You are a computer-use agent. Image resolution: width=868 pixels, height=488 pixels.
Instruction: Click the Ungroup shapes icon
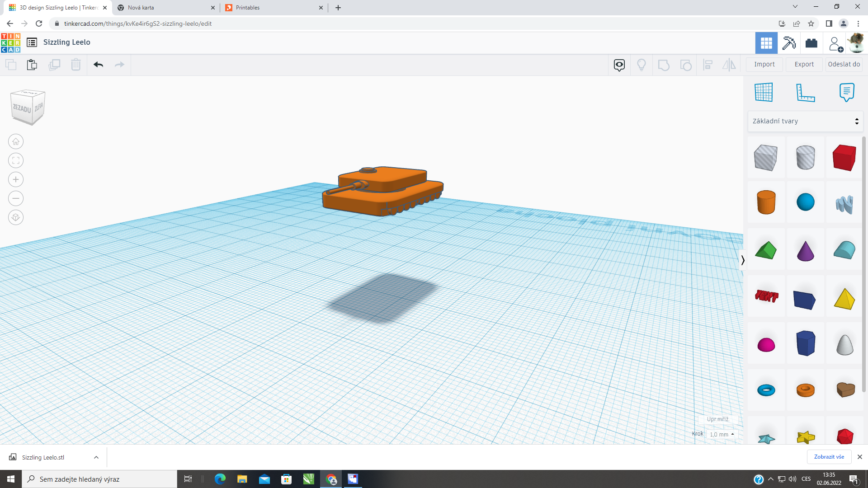pos(686,65)
